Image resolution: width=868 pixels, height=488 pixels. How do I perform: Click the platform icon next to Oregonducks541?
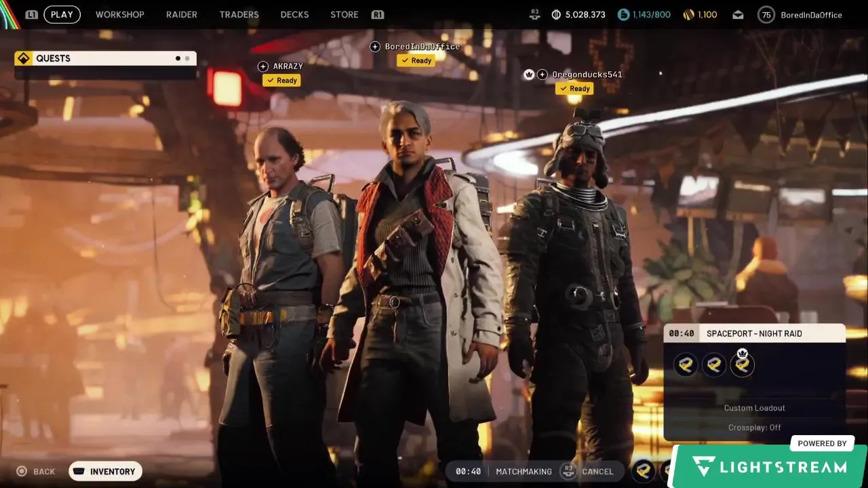542,75
